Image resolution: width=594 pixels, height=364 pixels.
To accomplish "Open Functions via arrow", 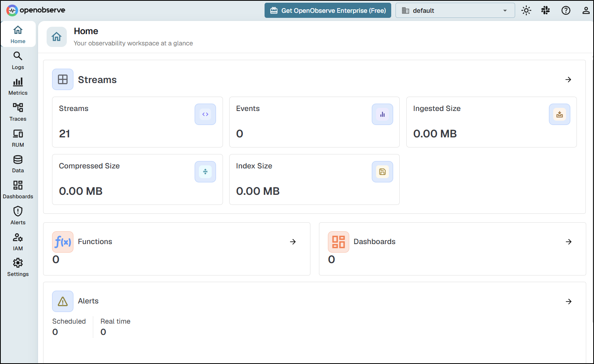I will tap(293, 242).
